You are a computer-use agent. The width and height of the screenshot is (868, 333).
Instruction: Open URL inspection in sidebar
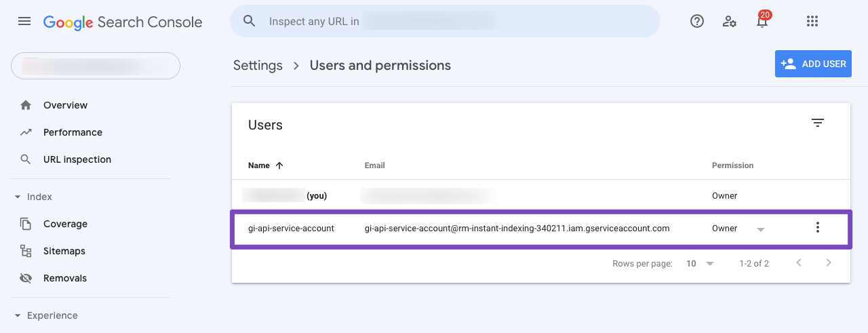pyautogui.click(x=77, y=159)
